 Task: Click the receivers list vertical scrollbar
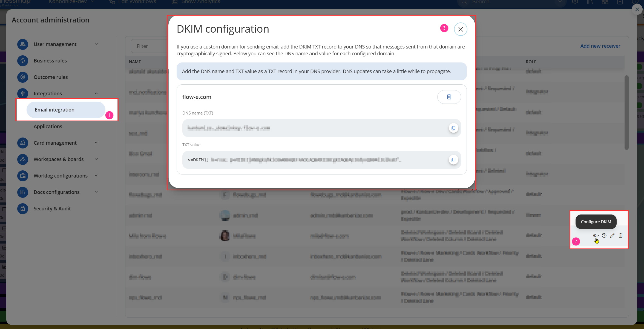(x=626, y=112)
